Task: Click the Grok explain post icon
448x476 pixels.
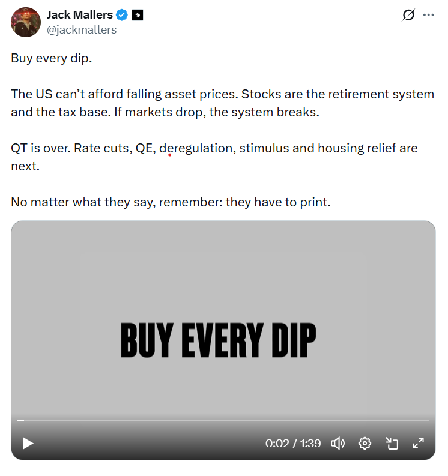Action: 408,16
